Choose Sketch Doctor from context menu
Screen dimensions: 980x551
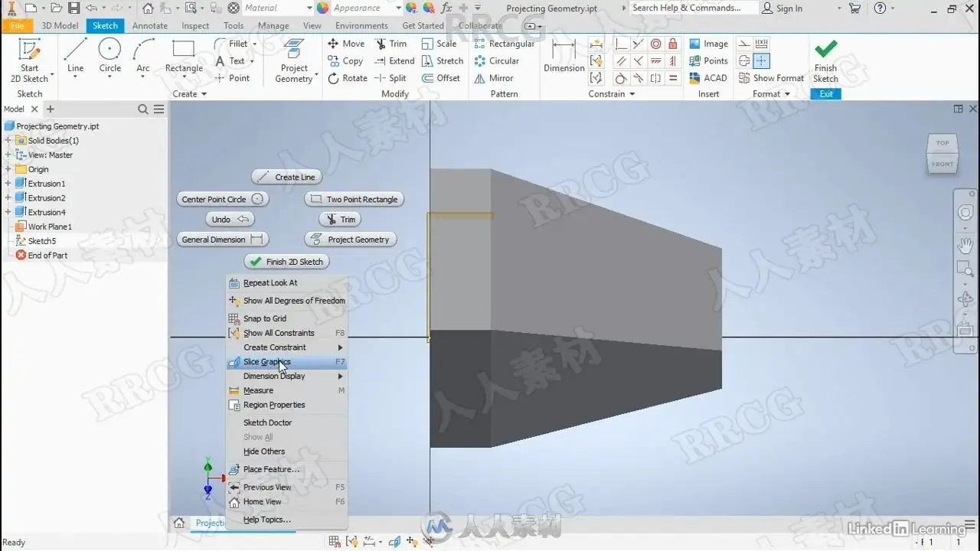pos(287,422)
